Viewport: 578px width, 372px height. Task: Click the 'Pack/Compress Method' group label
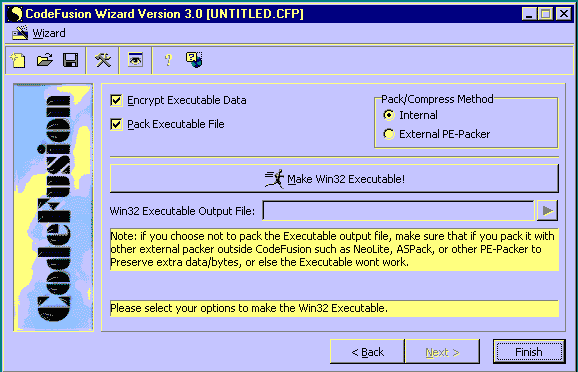[x=437, y=99]
